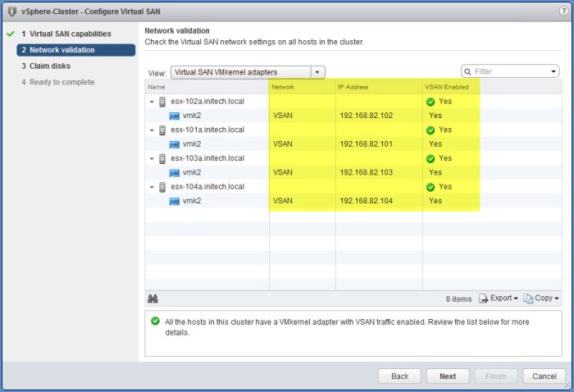Click green check icon in esx-104a row
Screen dimensions: 574x392
(430, 187)
